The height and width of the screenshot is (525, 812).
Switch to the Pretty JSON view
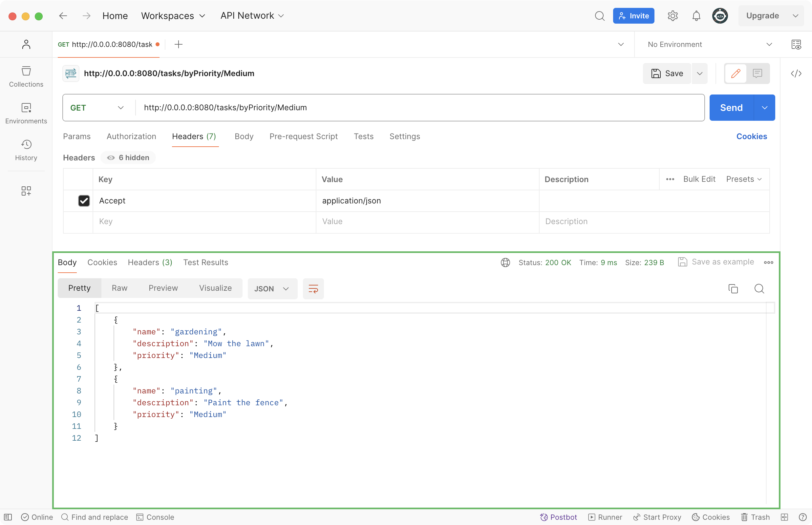79,288
